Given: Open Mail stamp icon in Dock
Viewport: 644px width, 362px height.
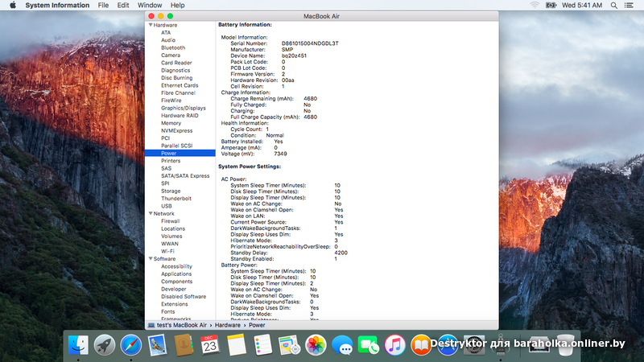Looking at the screenshot, I should click(x=157, y=345).
